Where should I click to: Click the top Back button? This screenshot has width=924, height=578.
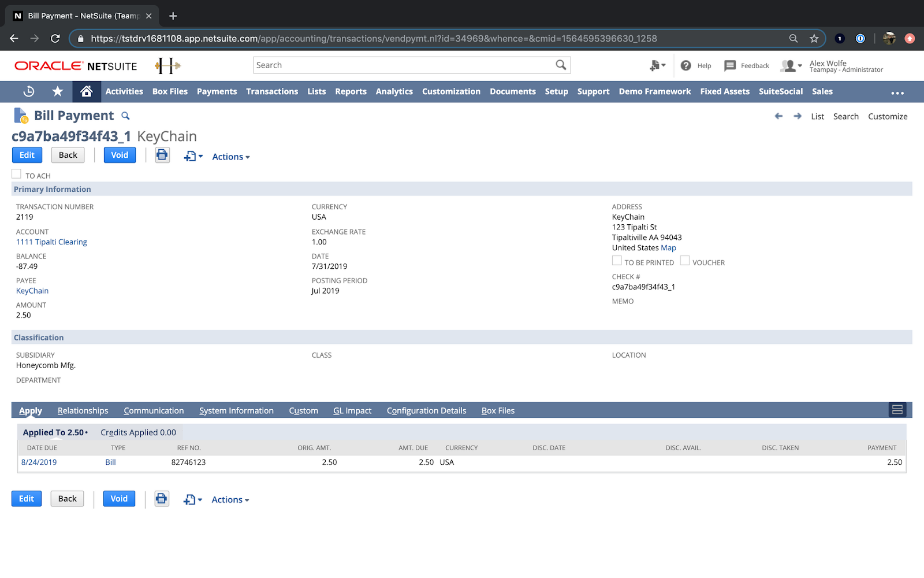(68, 155)
